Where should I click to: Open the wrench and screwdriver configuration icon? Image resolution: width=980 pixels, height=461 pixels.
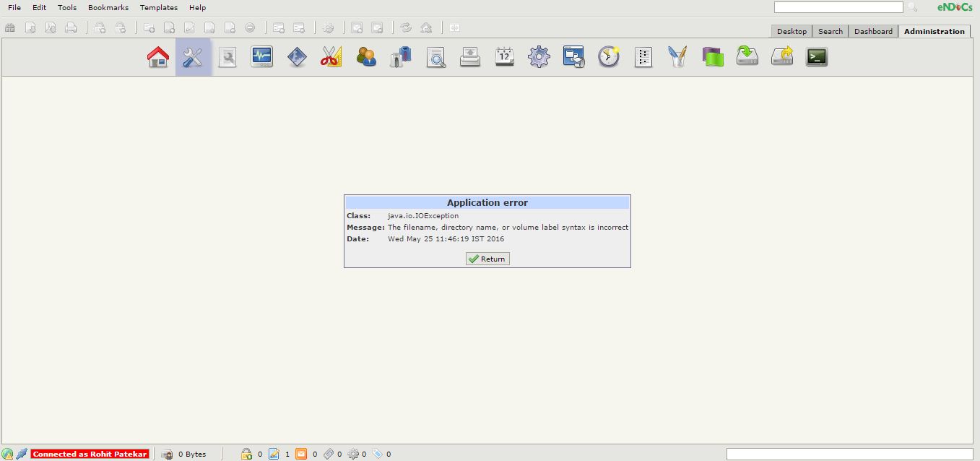pyautogui.click(x=193, y=57)
